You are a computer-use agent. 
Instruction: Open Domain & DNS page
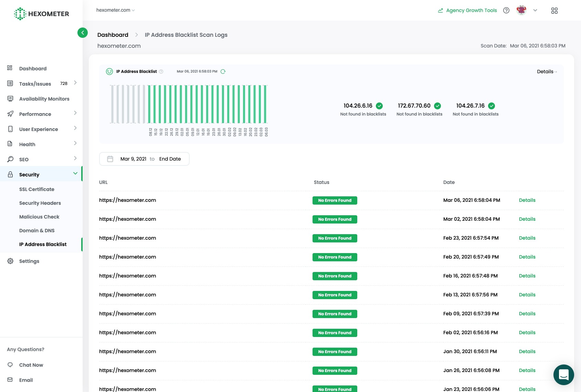(x=37, y=231)
